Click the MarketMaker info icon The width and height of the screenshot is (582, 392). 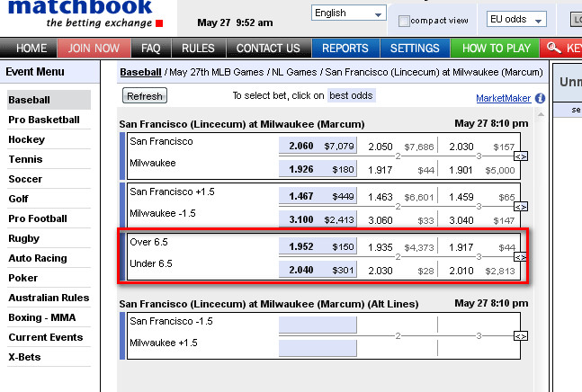[540, 98]
